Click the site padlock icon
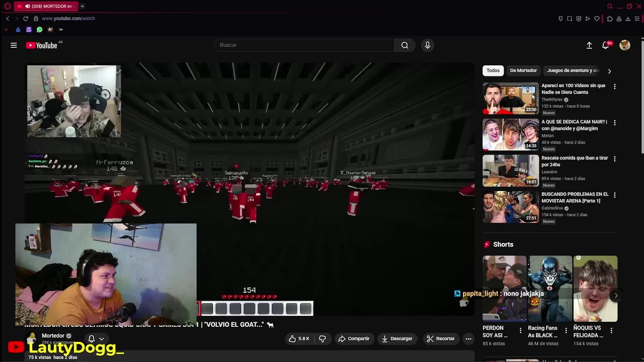This screenshot has height=362, width=644. point(36,19)
